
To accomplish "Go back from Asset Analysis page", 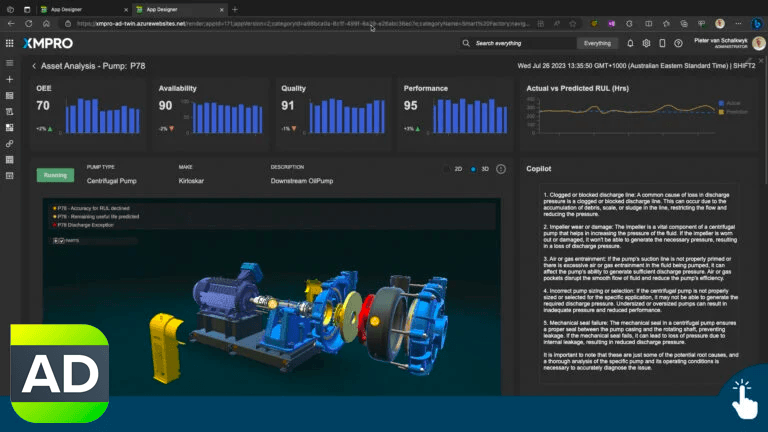I will click(34, 66).
